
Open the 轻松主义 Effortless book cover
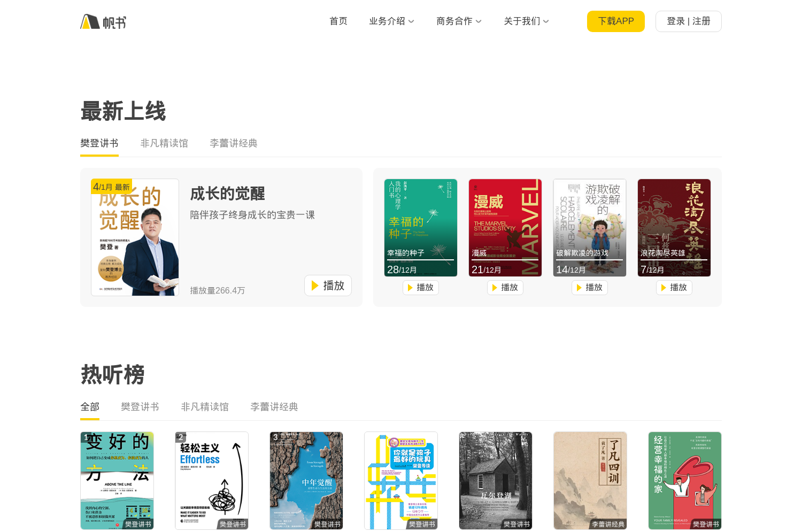(212, 480)
